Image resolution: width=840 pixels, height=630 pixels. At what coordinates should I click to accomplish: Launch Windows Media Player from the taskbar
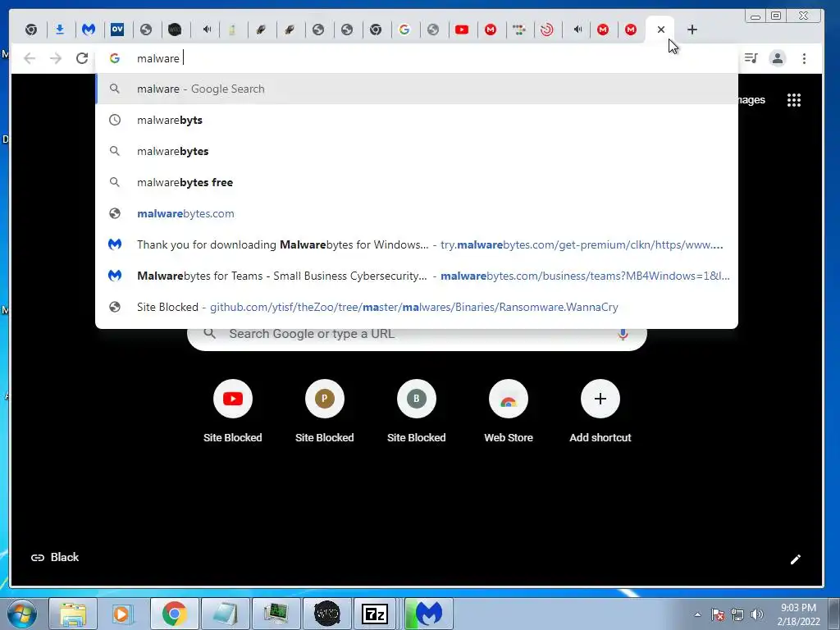121,614
